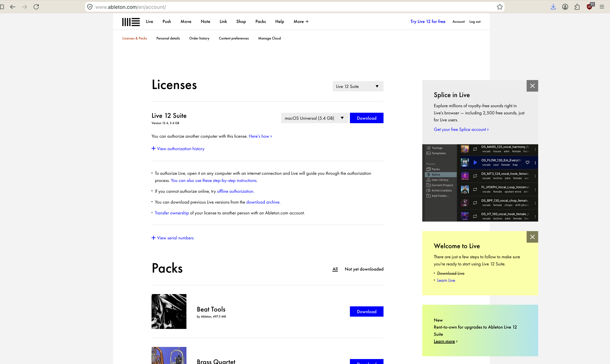Open step-by-step instructions link
The image size is (610, 364).
pyautogui.click(x=214, y=180)
